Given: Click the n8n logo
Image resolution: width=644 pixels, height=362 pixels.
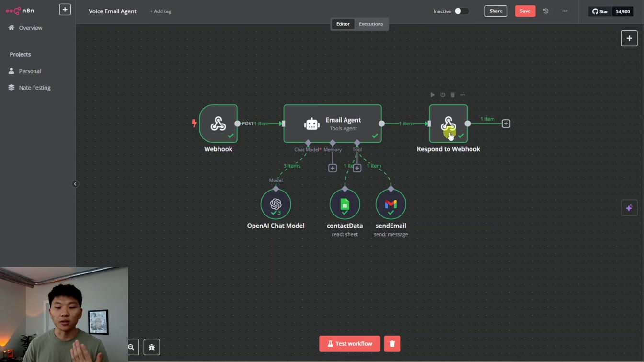Looking at the screenshot, I should (20, 11).
